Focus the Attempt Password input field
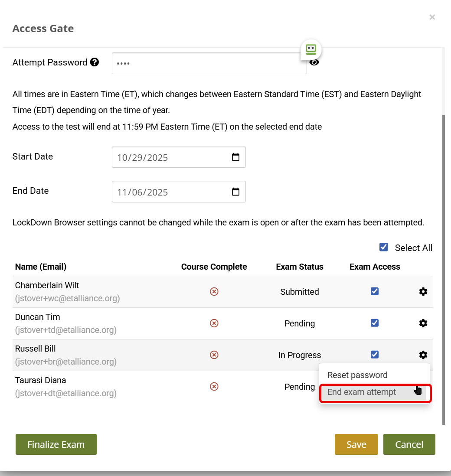 (209, 63)
